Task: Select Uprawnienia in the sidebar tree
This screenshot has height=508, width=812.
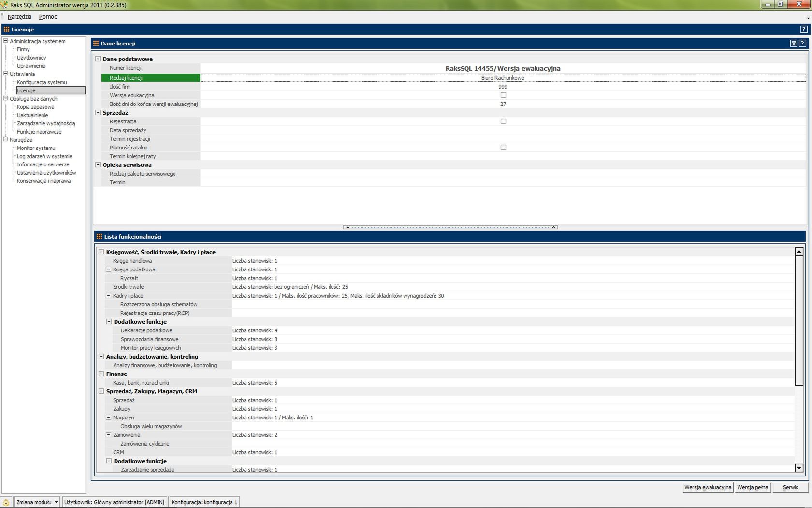Action: (31, 66)
